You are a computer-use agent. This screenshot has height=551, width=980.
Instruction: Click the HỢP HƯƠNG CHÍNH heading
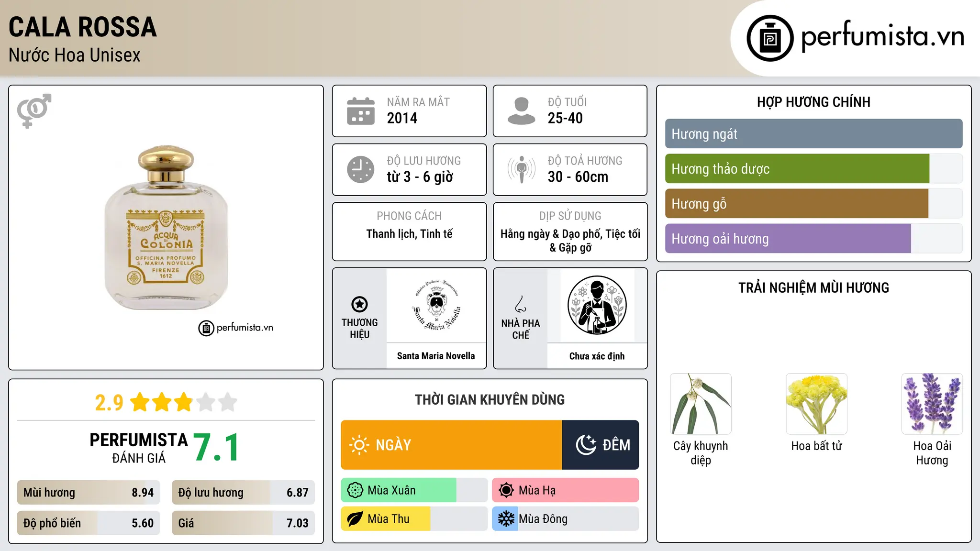[813, 102]
